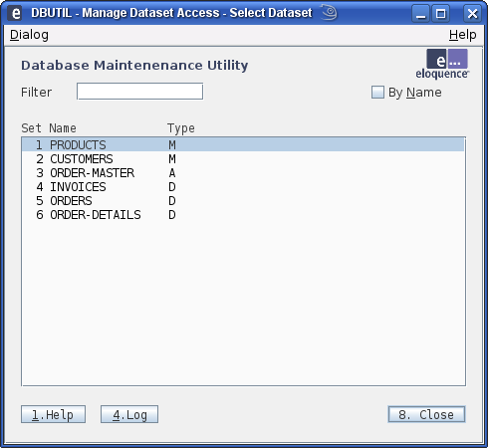Select the INVOICES dataset row
Image resolution: width=488 pixels, height=448 pixels.
pyautogui.click(x=243, y=187)
